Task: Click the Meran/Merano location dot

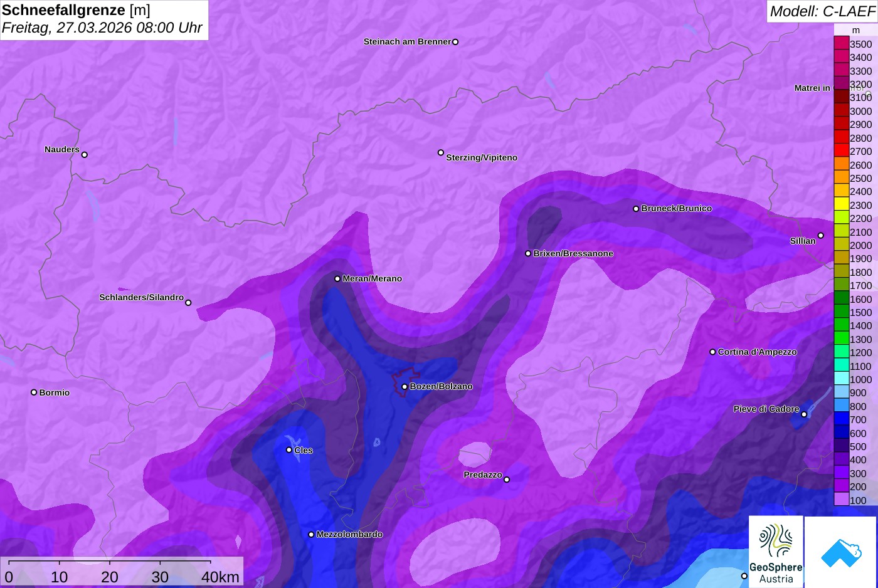Action: pos(337,278)
